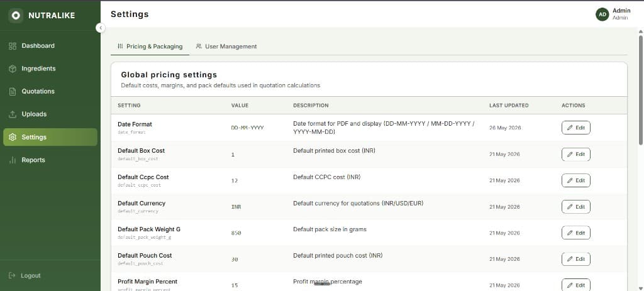Select the pouch cost value 30

tap(235, 260)
